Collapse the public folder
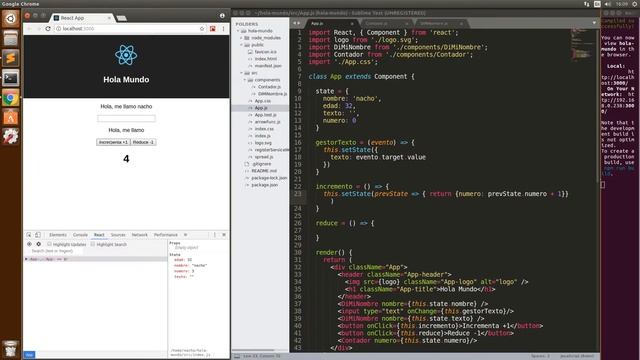 point(241,45)
